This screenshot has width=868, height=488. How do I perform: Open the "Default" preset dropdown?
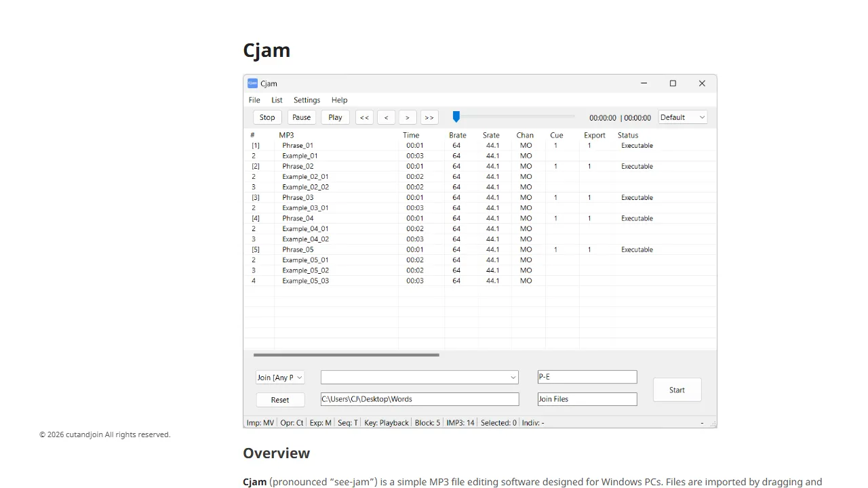coord(682,117)
